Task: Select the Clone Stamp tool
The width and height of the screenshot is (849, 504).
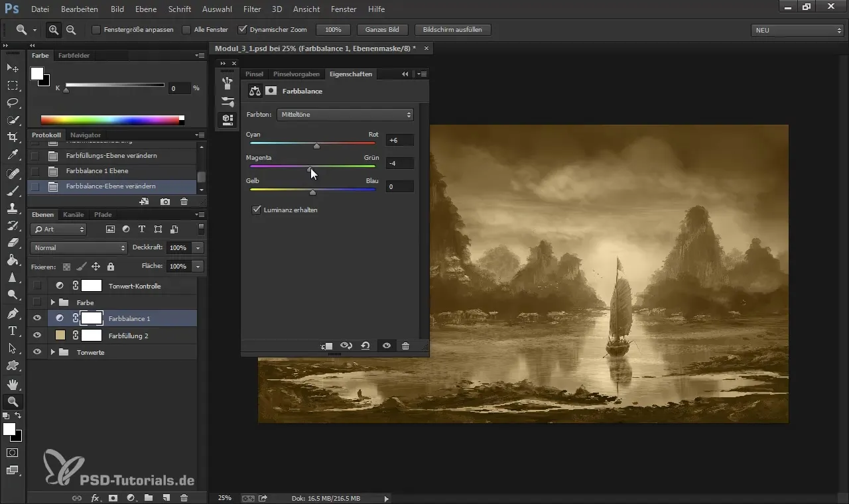Action: click(x=13, y=208)
